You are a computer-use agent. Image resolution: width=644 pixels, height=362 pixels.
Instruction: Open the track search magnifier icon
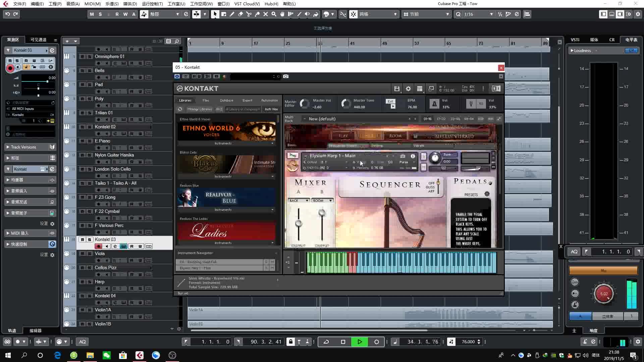[177, 41]
